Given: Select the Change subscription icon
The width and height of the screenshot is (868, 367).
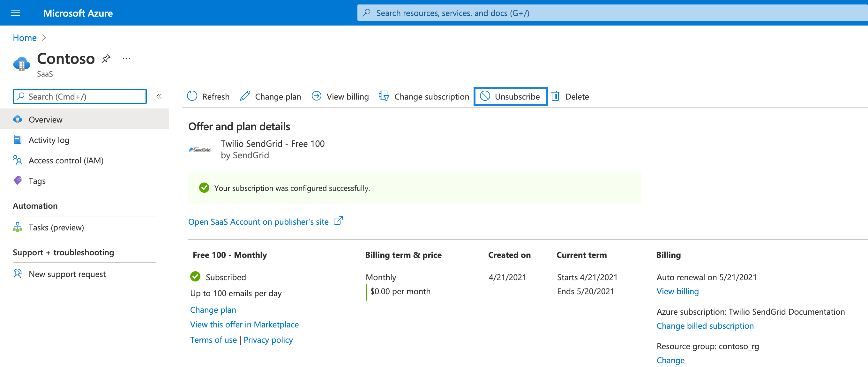Looking at the screenshot, I should (384, 96).
